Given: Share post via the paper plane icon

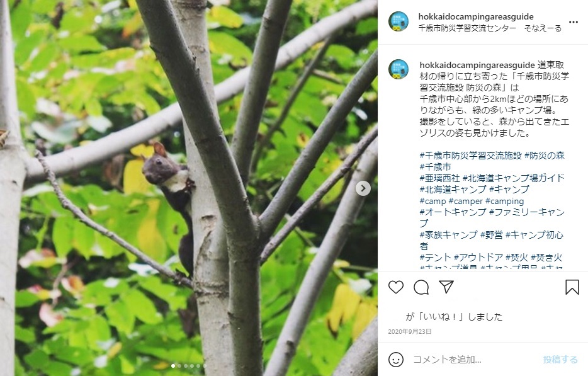Looking at the screenshot, I should pyautogui.click(x=446, y=287).
